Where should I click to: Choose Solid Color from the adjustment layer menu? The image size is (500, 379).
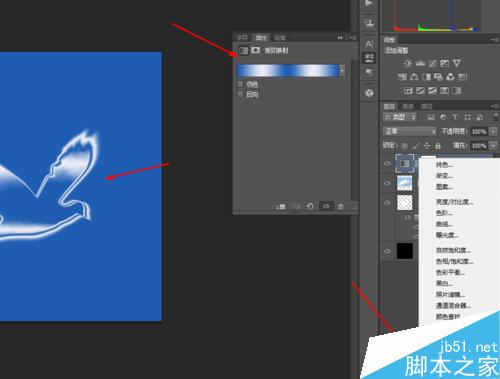tap(444, 165)
